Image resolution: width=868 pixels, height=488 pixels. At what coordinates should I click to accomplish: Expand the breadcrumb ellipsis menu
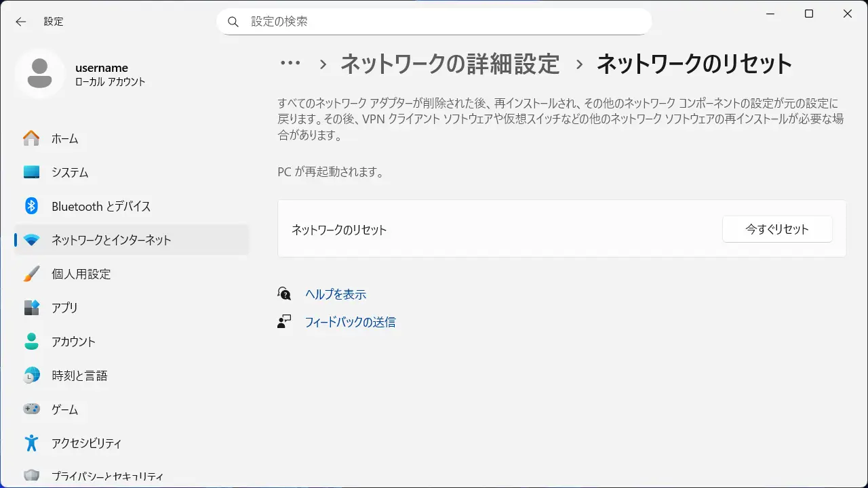pos(290,64)
